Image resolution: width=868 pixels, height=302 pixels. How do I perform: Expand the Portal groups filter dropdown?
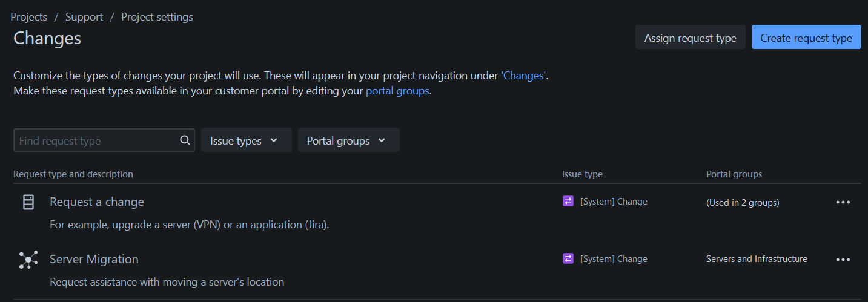[x=348, y=140]
